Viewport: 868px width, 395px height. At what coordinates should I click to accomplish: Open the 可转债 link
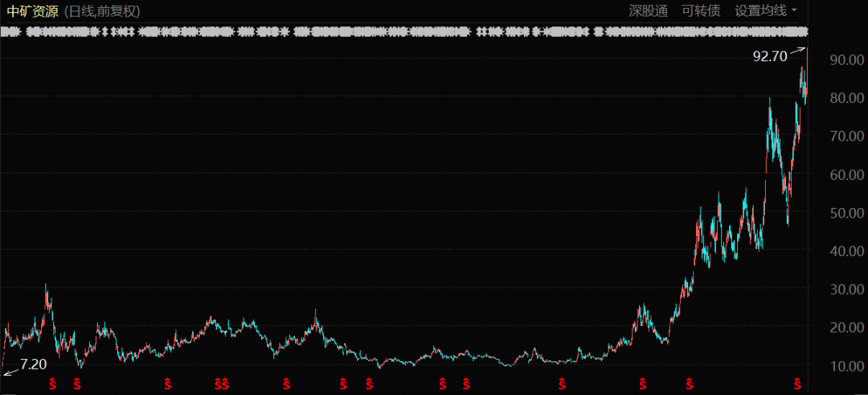click(701, 11)
